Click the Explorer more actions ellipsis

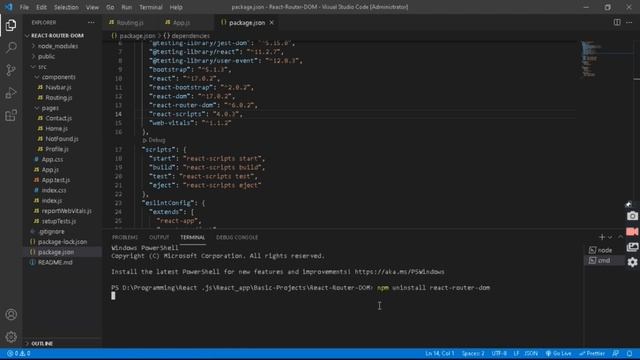point(91,22)
